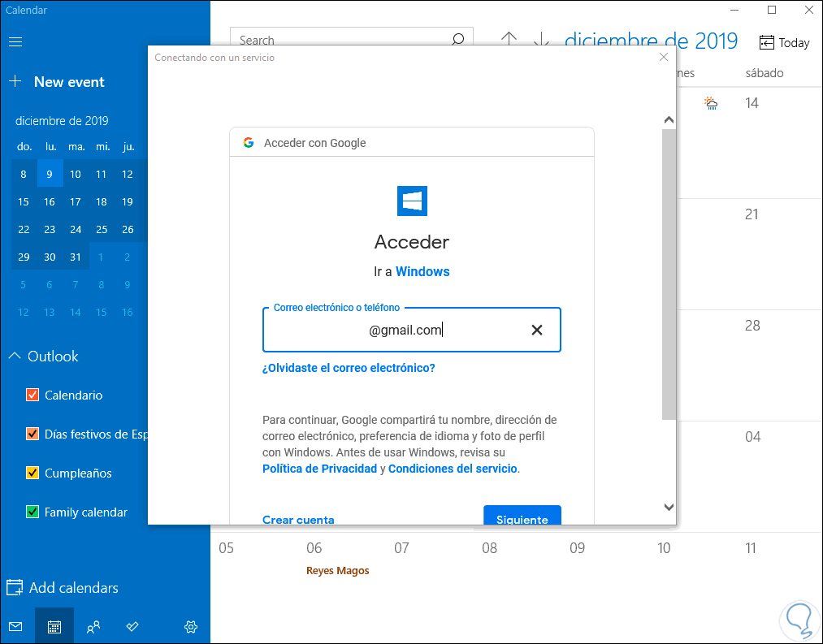This screenshot has height=644, width=823.
Task: Select day 08 in the main calendar
Action: pos(489,548)
